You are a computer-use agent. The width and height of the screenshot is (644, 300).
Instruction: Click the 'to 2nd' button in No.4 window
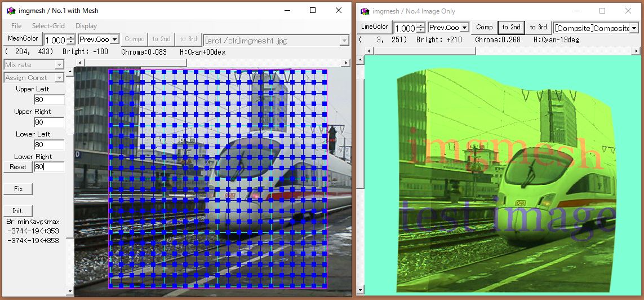511,27
